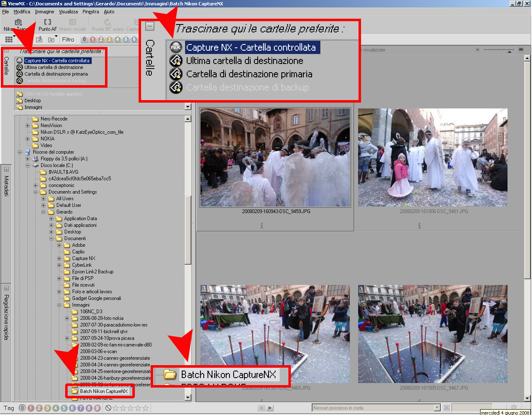Clear label using bottom Tag 0
Viewport: 532px width, 415px height.
(x=22, y=408)
